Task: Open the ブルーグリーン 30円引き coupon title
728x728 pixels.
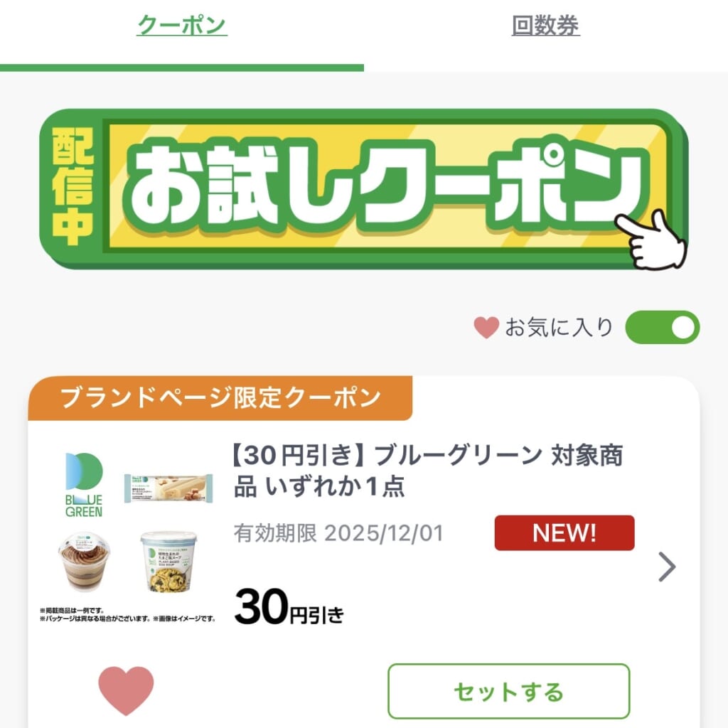Action: click(x=428, y=470)
